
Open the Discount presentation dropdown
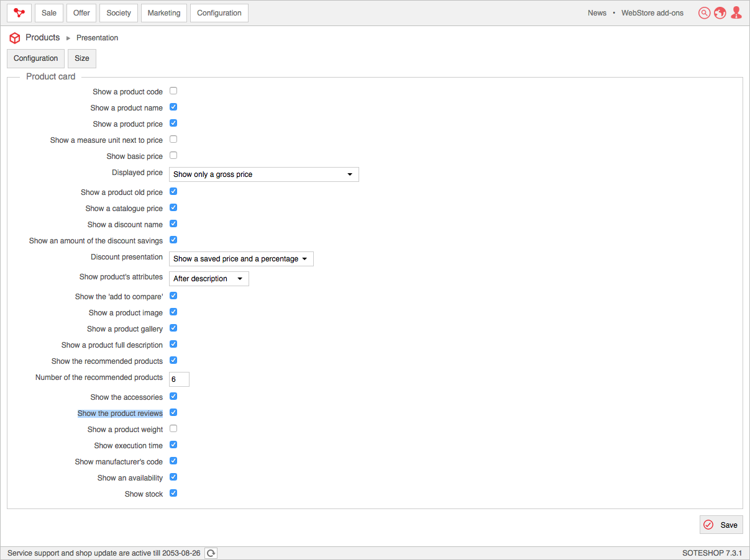(241, 259)
